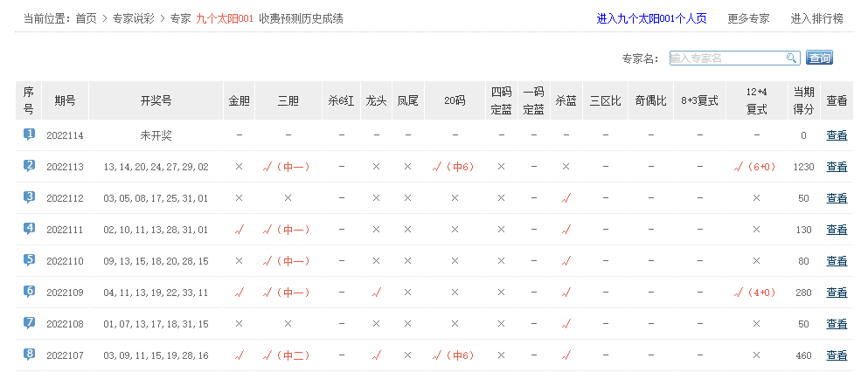This screenshot has width=868, height=372.
Task: Click 查看 for issue 2022109
Action: [837, 293]
